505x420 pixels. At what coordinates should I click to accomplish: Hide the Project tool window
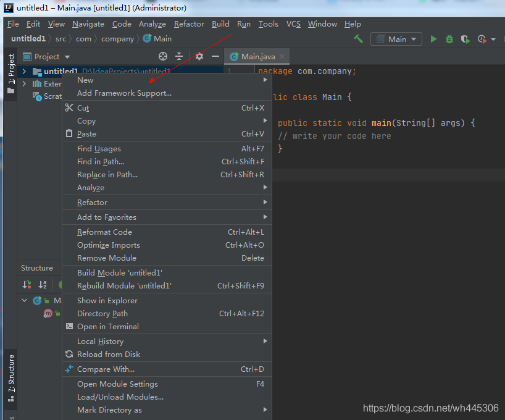tap(215, 56)
